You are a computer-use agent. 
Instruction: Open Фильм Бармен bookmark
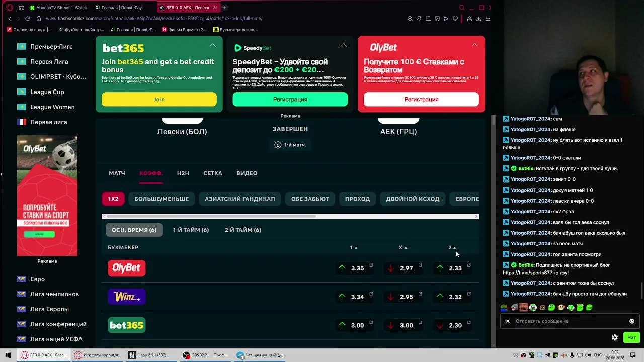tap(184, 30)
